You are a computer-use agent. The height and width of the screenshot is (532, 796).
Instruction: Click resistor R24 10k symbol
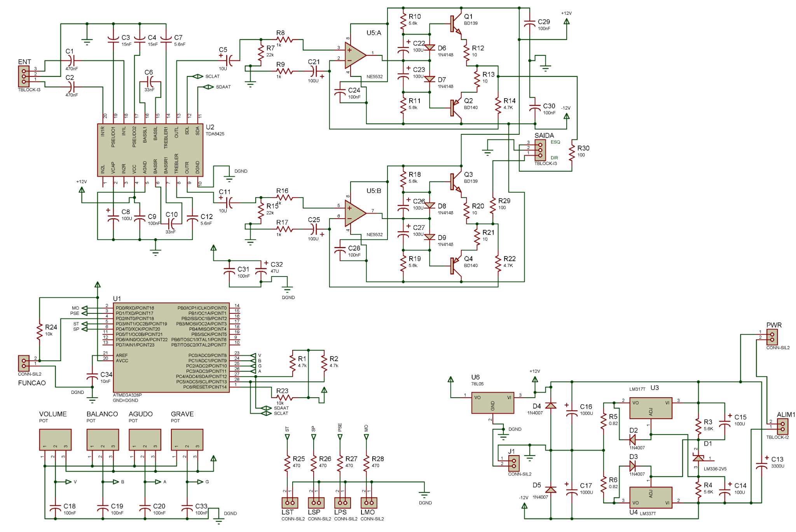pos(39,332)
